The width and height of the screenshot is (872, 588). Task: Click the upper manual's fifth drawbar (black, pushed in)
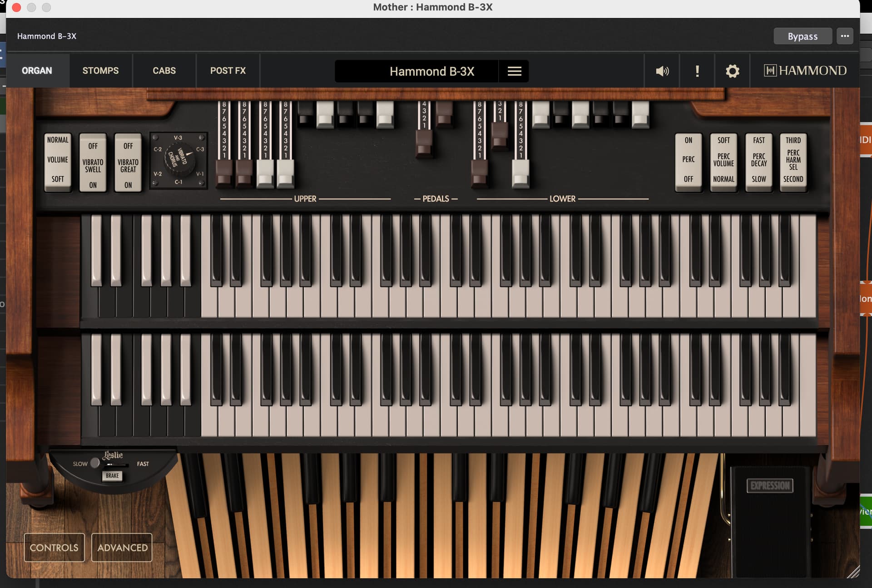pos(306,114)
